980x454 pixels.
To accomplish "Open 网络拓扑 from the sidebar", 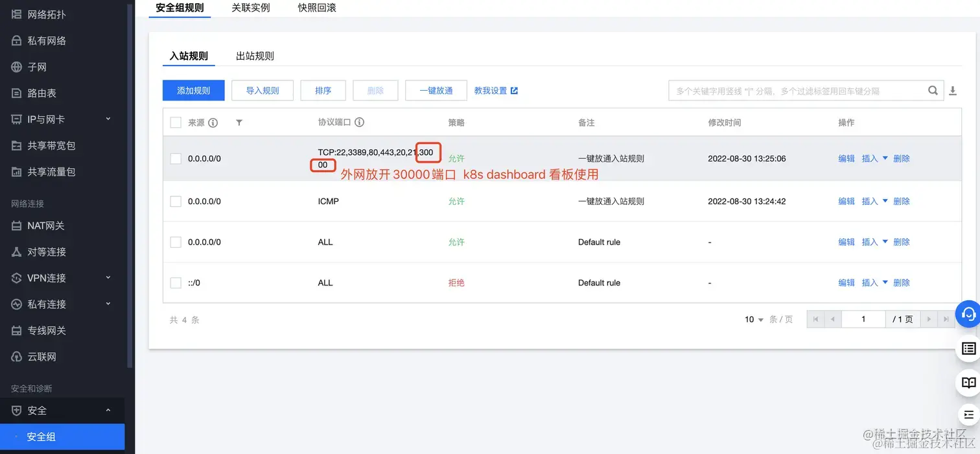I will coord(47,14).
